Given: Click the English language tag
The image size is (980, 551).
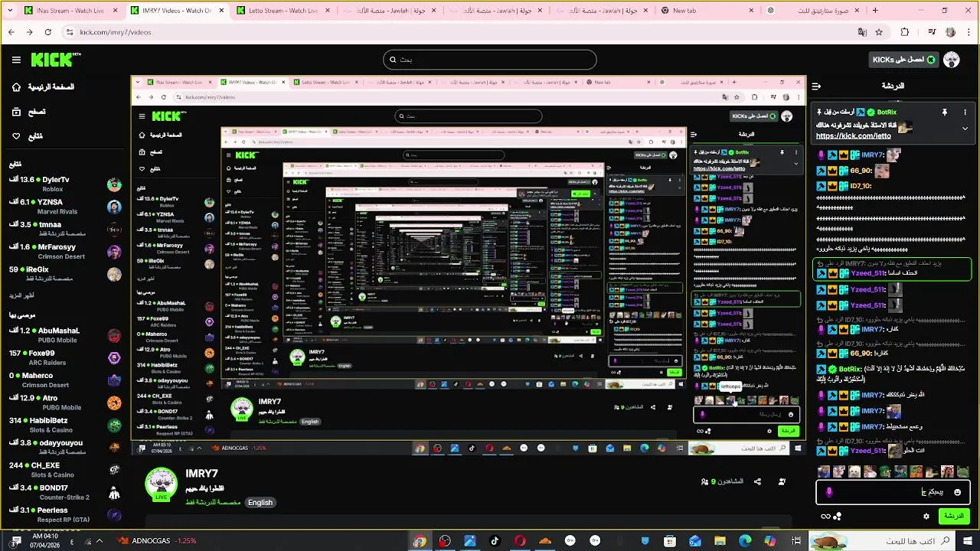Looking at the screenshot, I should tap(260, 503).
